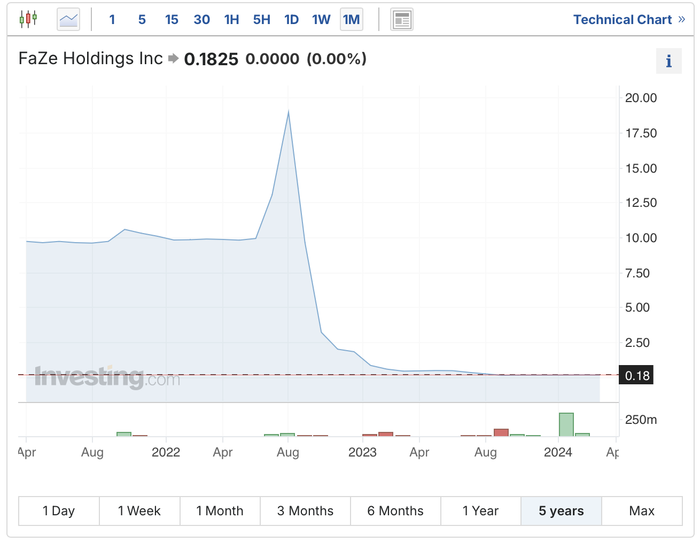Show the Max range
700x542 pixels.
(642, 511)
